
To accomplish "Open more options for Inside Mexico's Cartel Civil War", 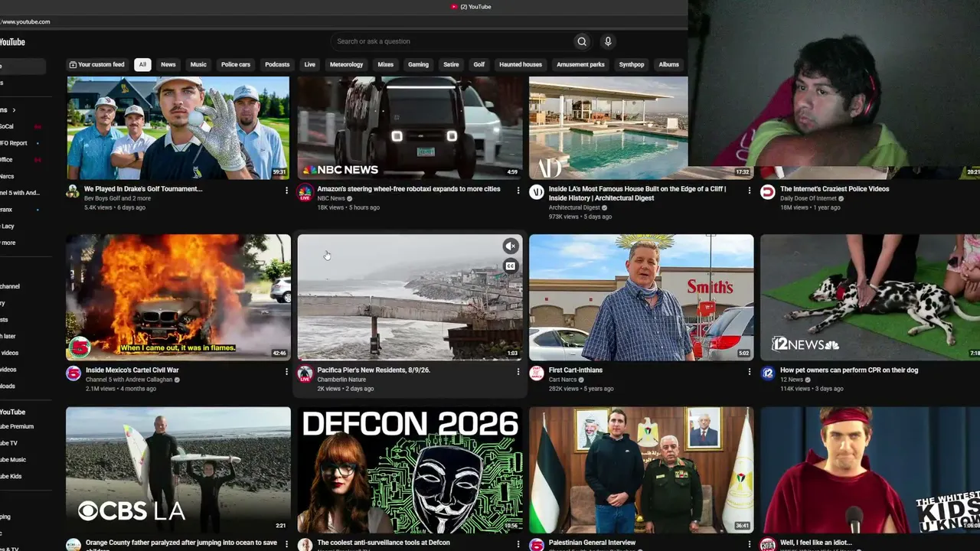I will 286,371.
